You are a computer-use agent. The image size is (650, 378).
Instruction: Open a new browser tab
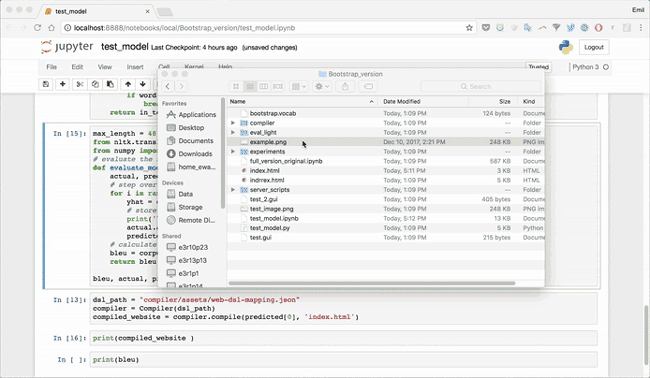click(165, 12)
